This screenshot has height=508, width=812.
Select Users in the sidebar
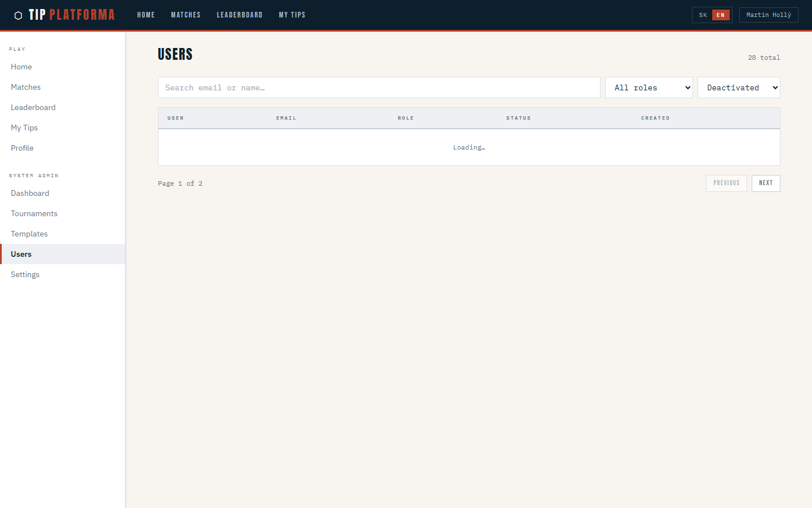(x=21, y=254)
